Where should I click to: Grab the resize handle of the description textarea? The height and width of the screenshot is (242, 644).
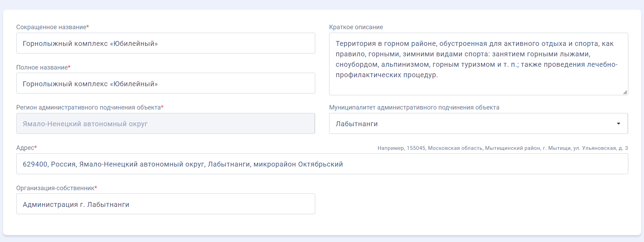pos(625,92)
